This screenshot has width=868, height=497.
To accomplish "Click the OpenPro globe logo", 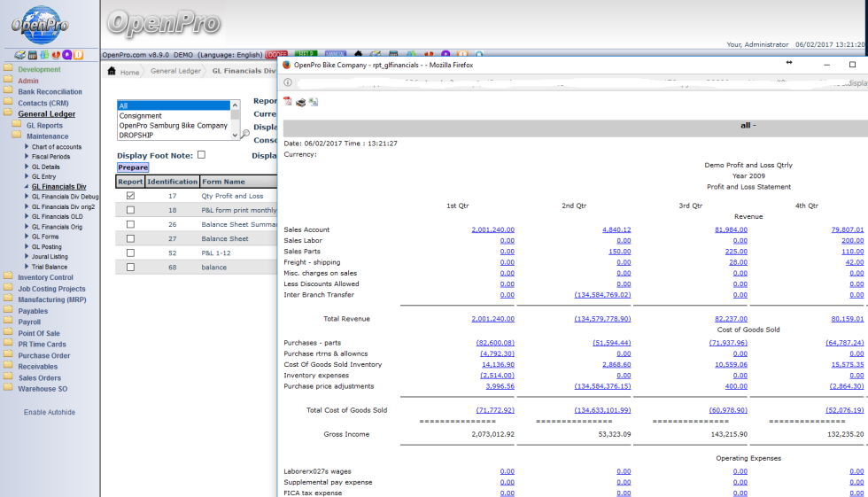I will pos(41,25).
